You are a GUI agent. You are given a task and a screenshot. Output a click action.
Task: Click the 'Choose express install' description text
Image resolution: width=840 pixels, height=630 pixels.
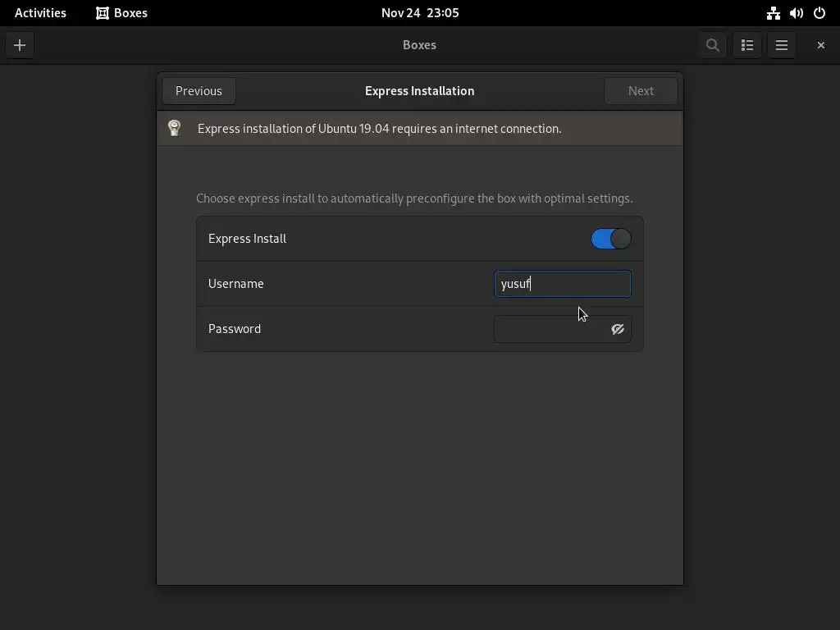click(x=414, y=199)
